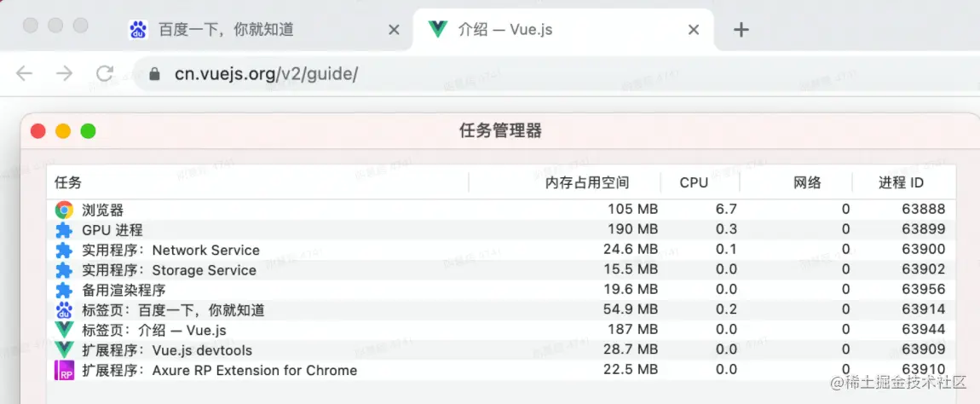Close the 介绍 — Vue.js browser tab
This screenshot has width=980, height=404.
pyautogui.click(x=694, y=30)
